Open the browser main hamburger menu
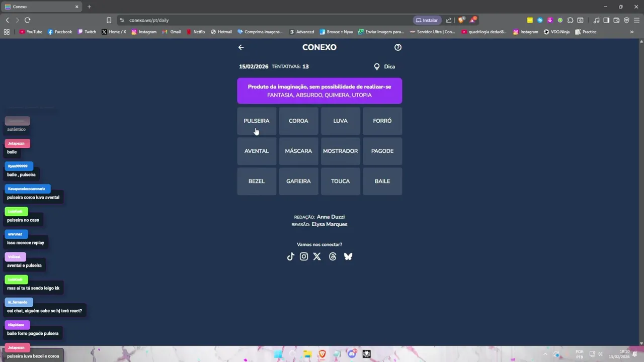Viewport: 644px width, 362px height. [636, 20]
